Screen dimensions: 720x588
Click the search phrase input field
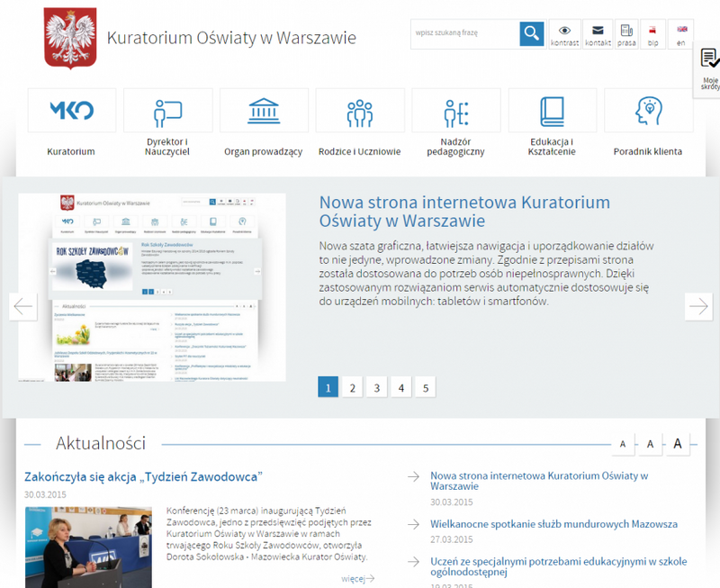[463, 34]
